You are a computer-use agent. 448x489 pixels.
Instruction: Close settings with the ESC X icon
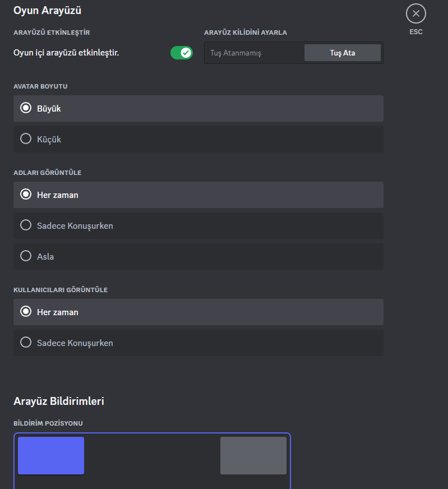tap(415, 13)
